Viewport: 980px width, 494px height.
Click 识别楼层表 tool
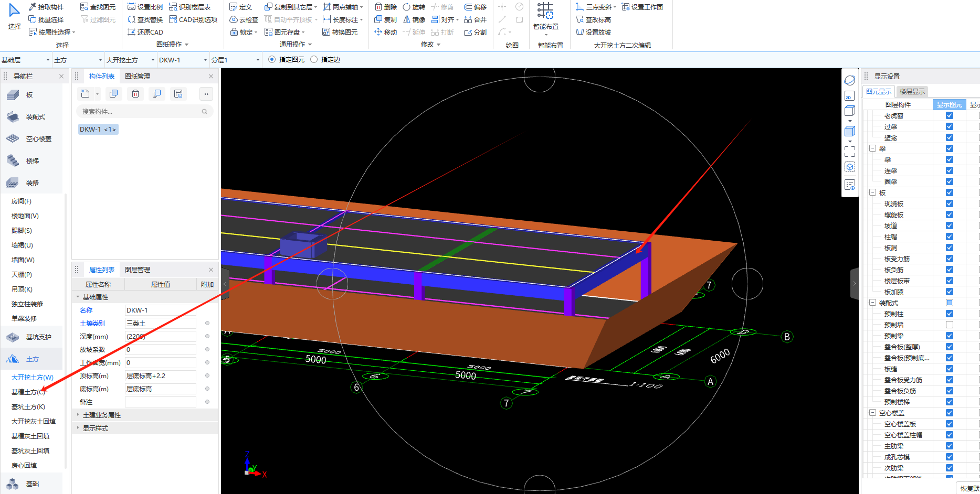(189, 7)
